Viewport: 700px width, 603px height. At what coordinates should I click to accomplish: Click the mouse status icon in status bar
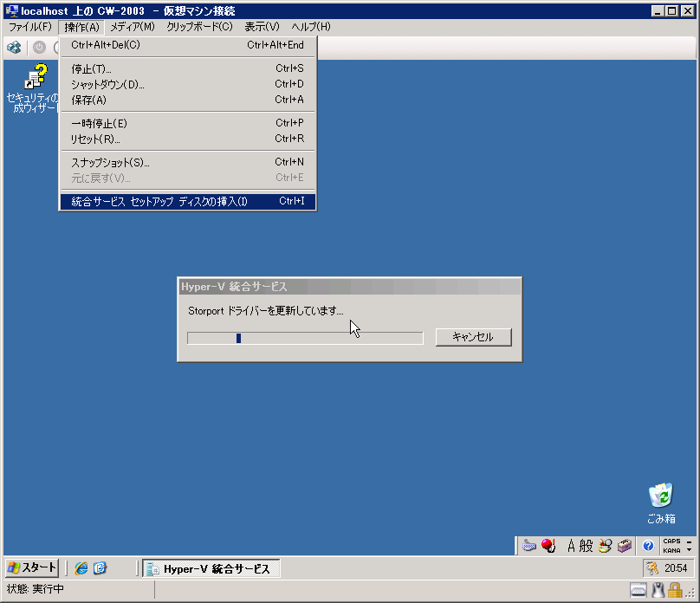(x=658, y=590)
